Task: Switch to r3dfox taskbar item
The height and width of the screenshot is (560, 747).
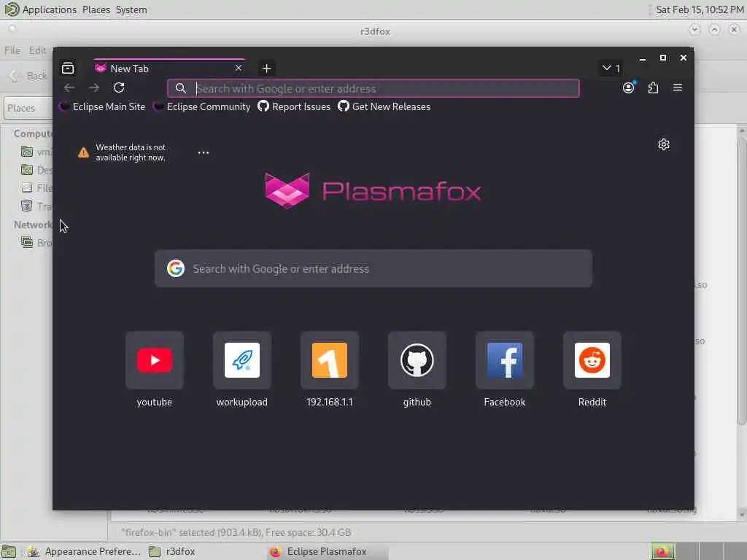Action: (172, 551)
